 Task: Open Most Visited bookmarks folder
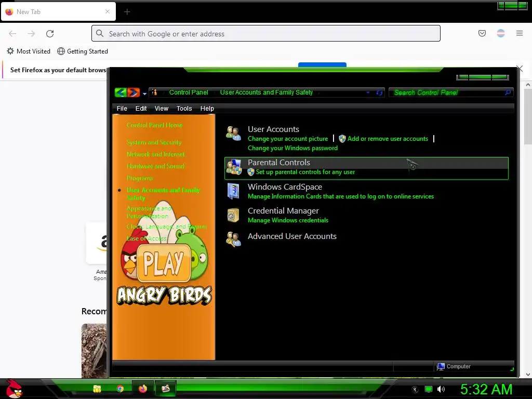pyautogui.click(x=29, y=51)
